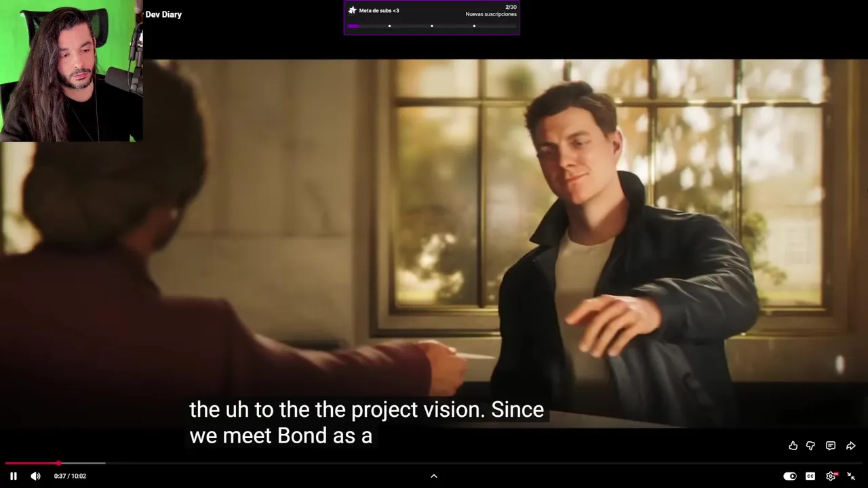Share the video using arrow icon
This screenshot has width=868, height=488.
tap(850, 445)
